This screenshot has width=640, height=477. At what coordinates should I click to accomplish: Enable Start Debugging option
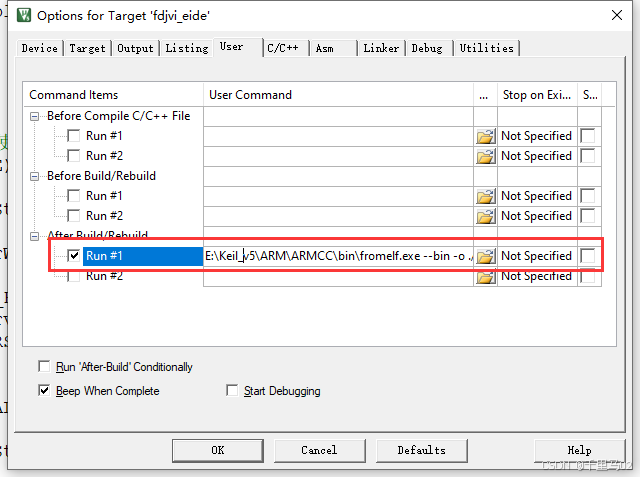[232, 390]
